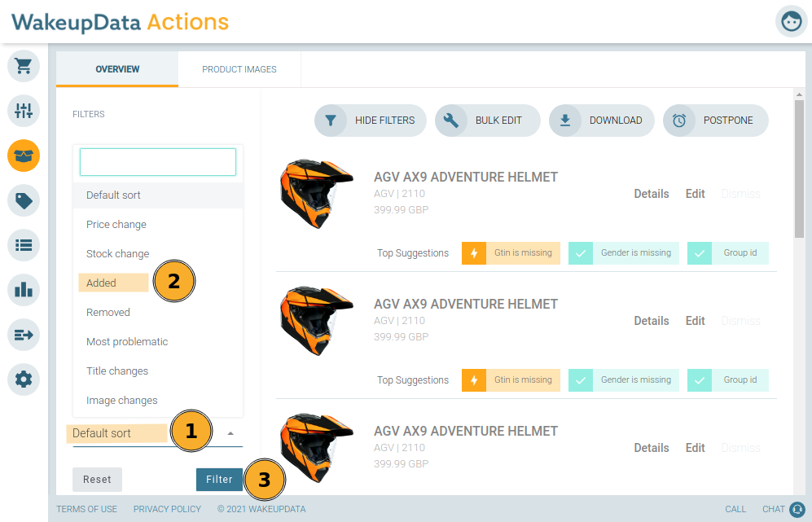The image size is (812, 522).
Task: Edit the third AGV AX9 helmet
Action: 695,448
